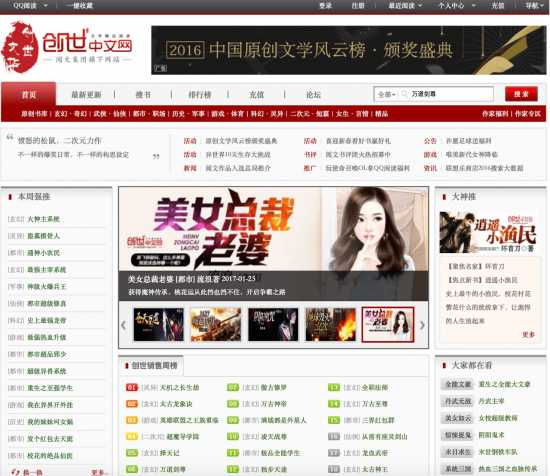Click the 创世中文网 site logo
Image resolution: width=550 pixels, height=476 pixels.
(67, 47)
